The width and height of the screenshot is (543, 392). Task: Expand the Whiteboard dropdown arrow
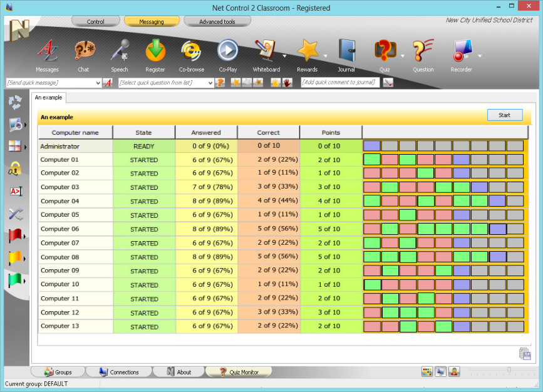[x=284, y=56]
